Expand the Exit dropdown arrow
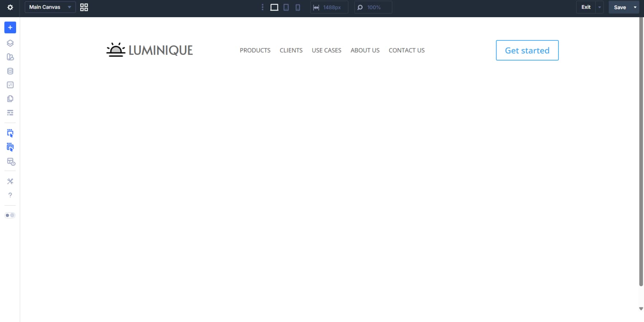This screenshot has width=644, height=322. pyautogui.click(x=599, y=7)
